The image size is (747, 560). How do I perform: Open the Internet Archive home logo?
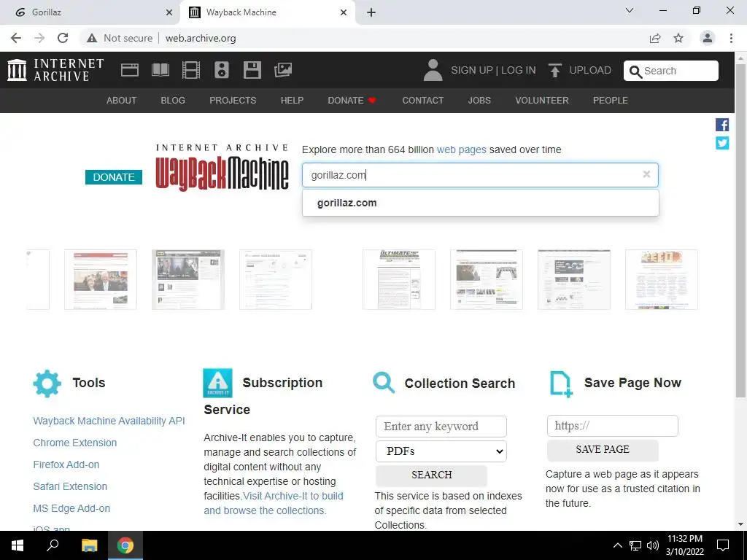(x=55, y=70)
